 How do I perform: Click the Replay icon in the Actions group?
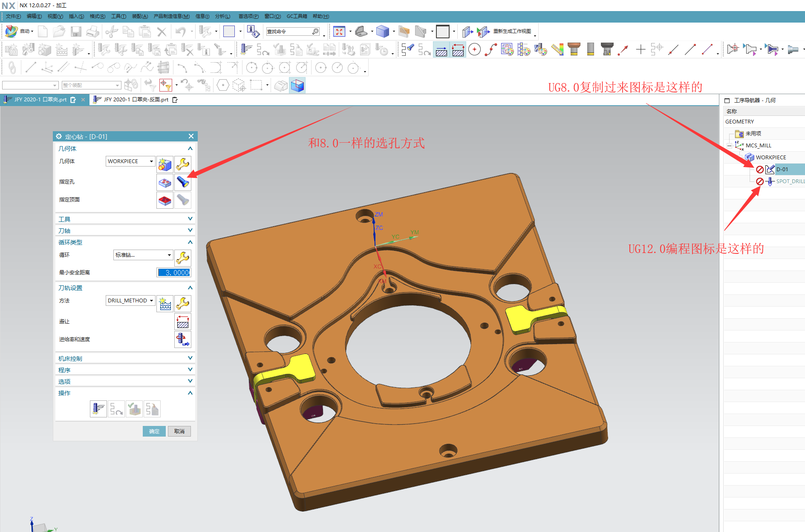(x=116, y=409)
